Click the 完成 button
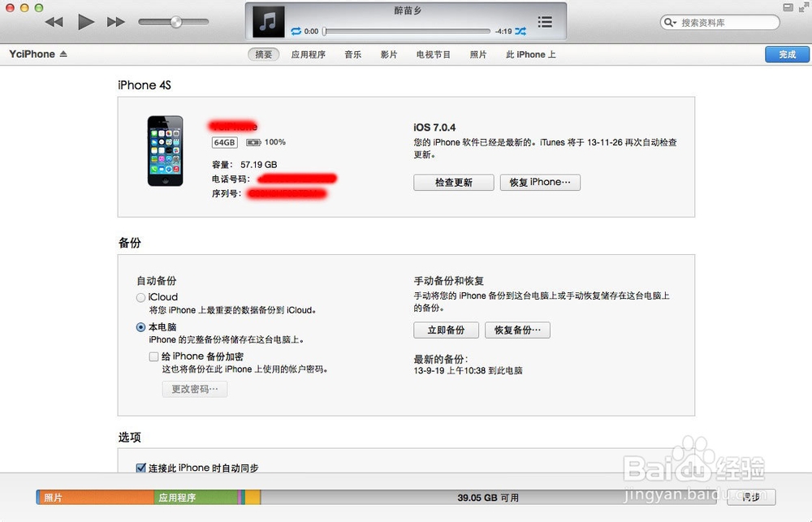Viewport: 812px width, 522px height. [787, 54]
